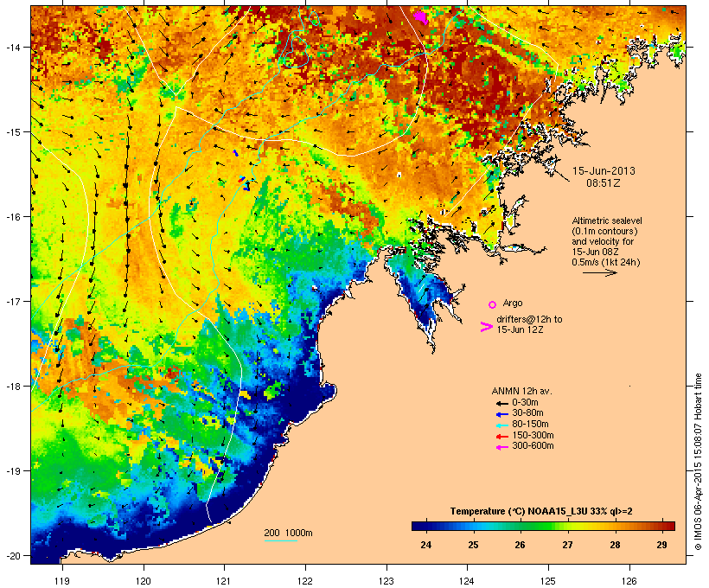Image resolution: width=709 pixels, height=588 pixels.
Task: Click the latitude label -19
Action: tap(12, 470)
